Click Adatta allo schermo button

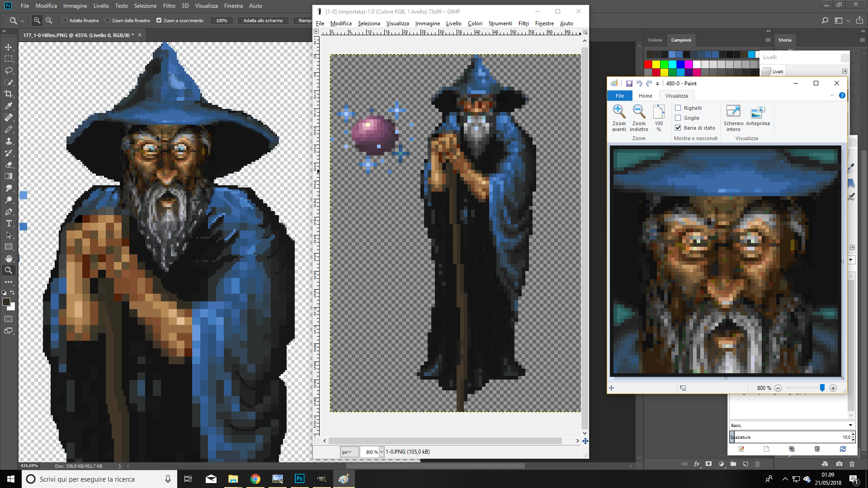coord(263,20)
